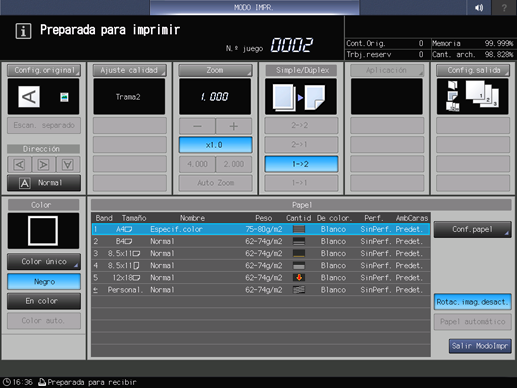Select tray 2 B4 paper row

coord(260,241)
